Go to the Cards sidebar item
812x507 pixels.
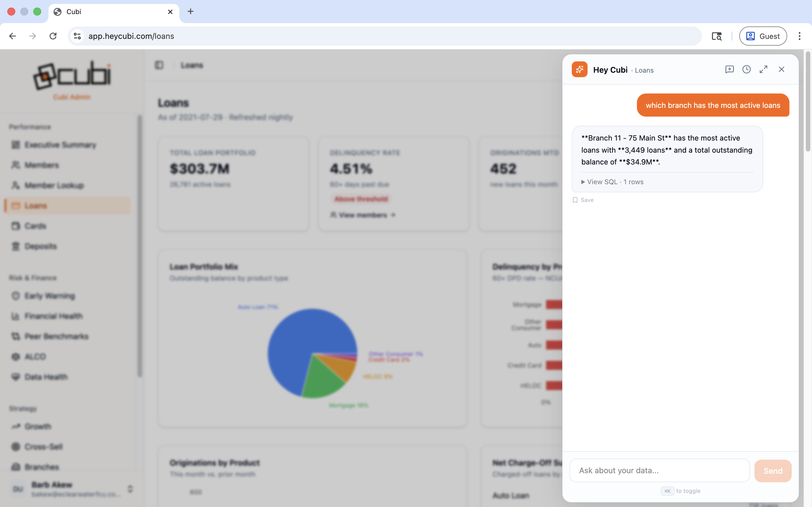click(35, 226)
